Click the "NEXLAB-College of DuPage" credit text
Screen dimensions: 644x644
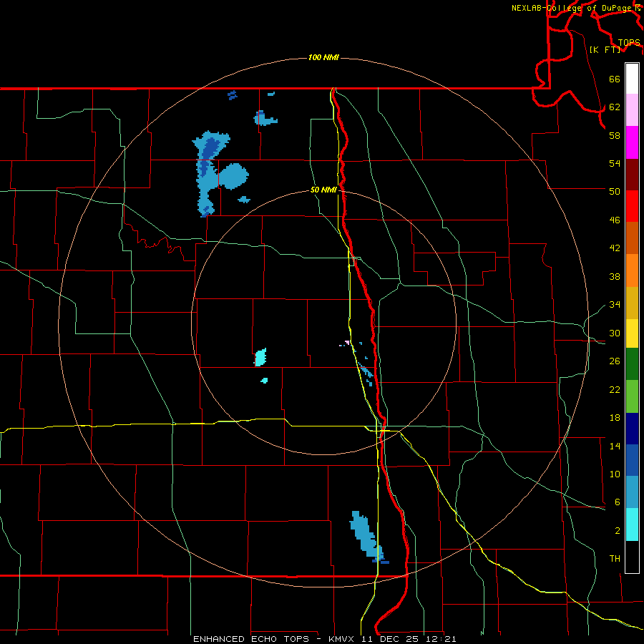[571, 8]
